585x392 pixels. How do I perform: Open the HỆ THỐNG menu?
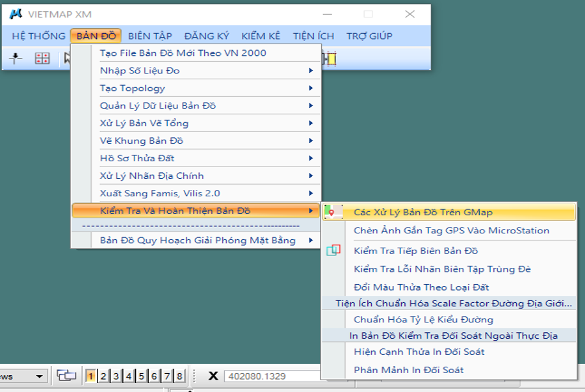[38, 36]
